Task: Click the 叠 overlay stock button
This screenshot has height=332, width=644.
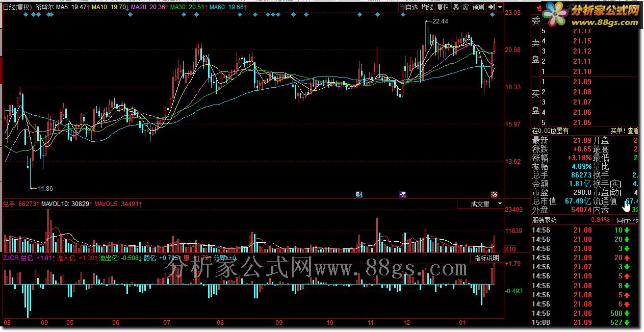Action: [x=456, y=8]
